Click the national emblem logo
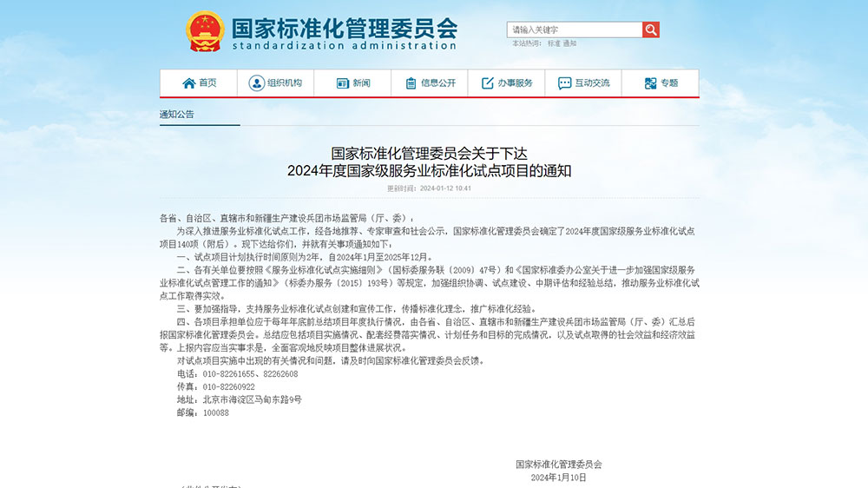868x488 pixels. tap(206, 31)
